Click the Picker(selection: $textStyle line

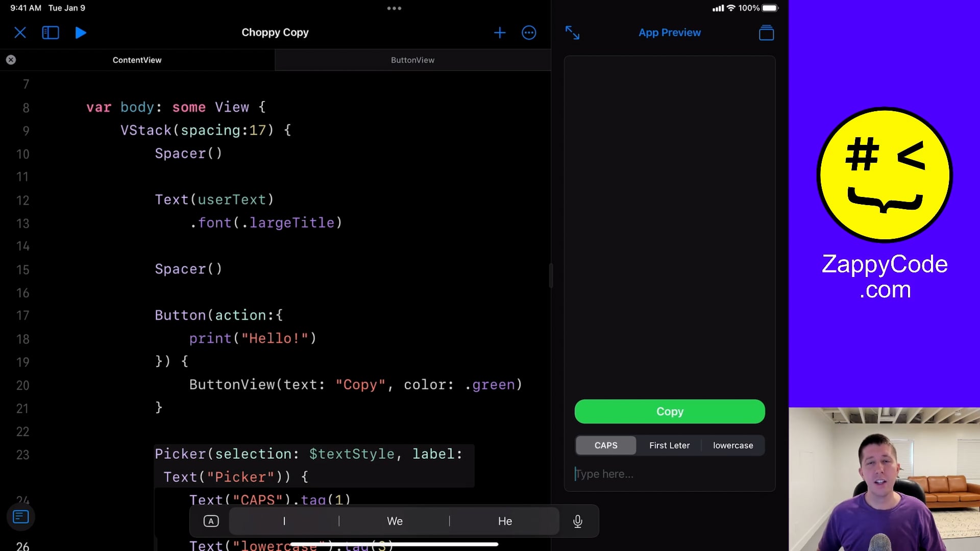[308, 454]
